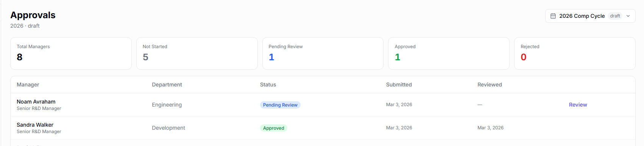
Task: Select manager name Sandra Walker
Action: tap(35, 125)
